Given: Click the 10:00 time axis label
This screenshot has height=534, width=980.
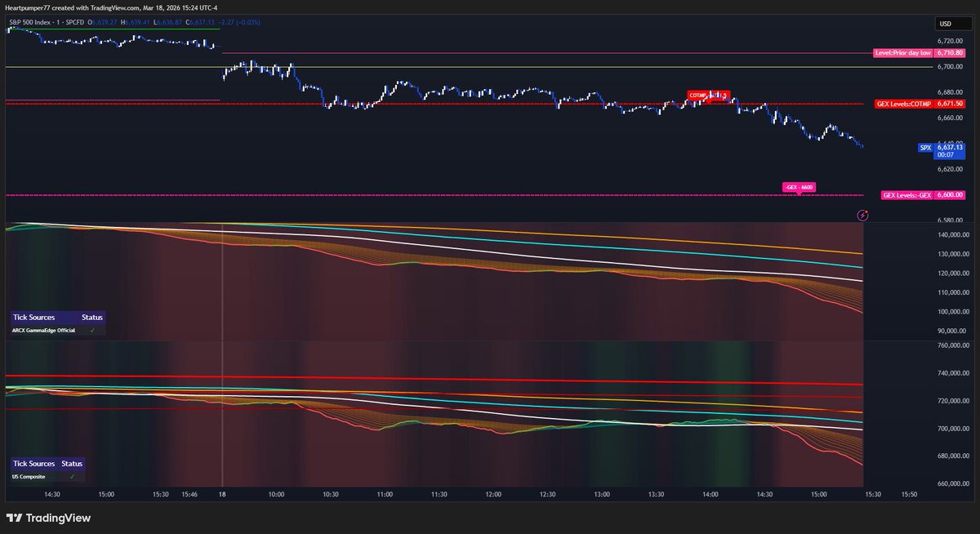Looking at the screenshot, I should pyautogui.click(x=276, y=495).
